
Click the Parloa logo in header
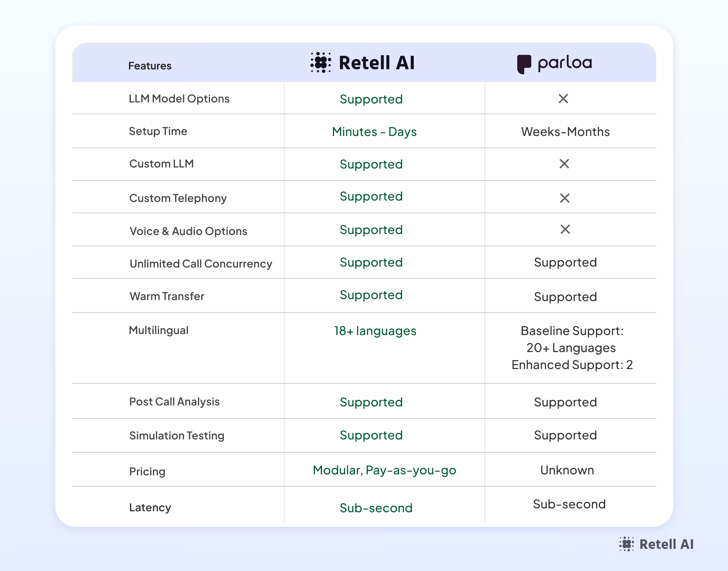click(x=554, y=64)
